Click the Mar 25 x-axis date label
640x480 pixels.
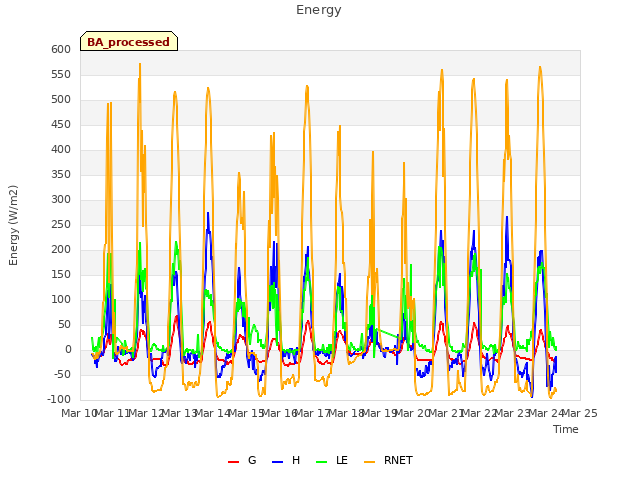point(580,413)
